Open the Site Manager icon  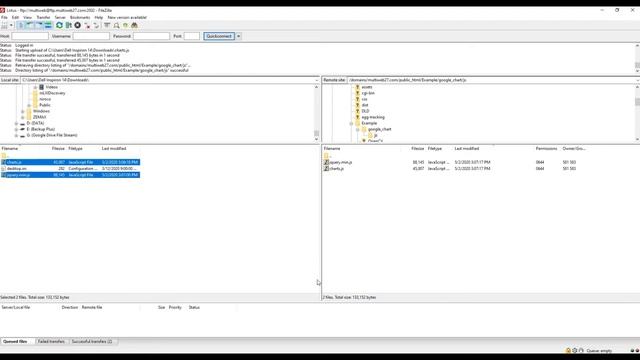[x=4, y=25]
